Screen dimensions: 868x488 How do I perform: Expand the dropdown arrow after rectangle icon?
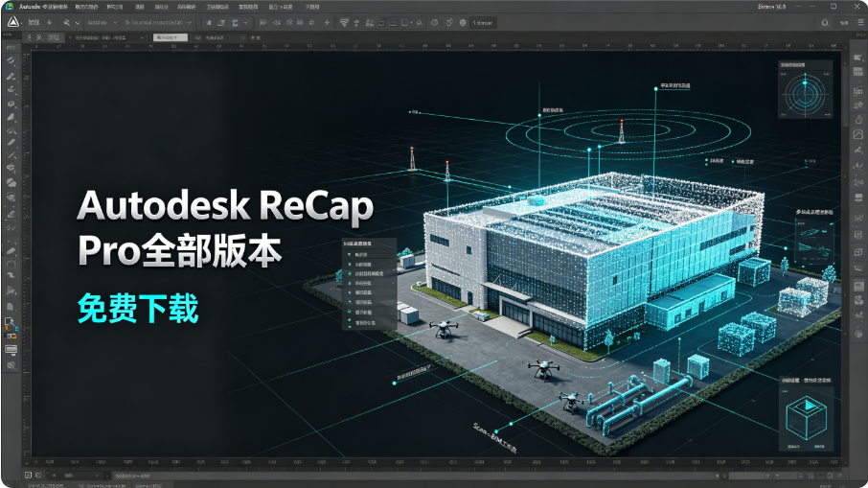coord(411,23)
